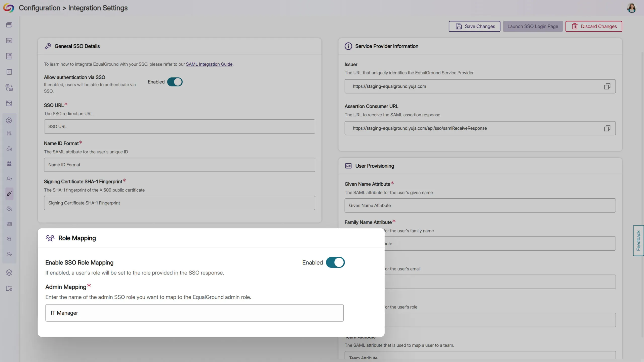The height and width of the screenshot is (362, 644).
Task: Open the Feedback side tab
Action: coord(638,241)
